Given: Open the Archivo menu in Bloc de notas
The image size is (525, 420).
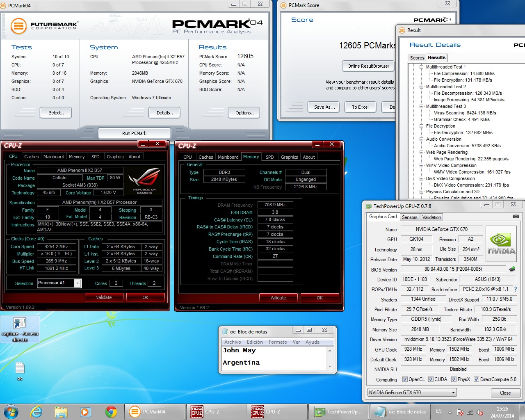Looking at the screenshot, I should click(233, 342).
